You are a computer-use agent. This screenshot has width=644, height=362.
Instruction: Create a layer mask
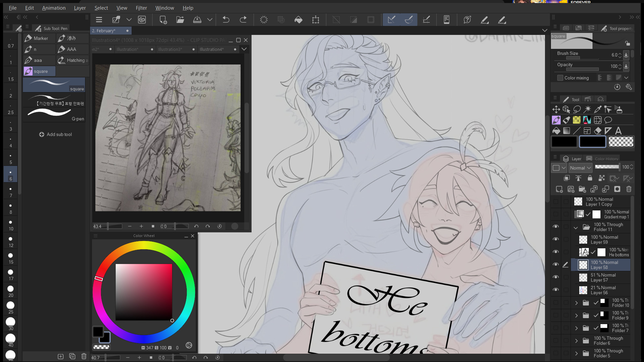[x=617, y=189]
